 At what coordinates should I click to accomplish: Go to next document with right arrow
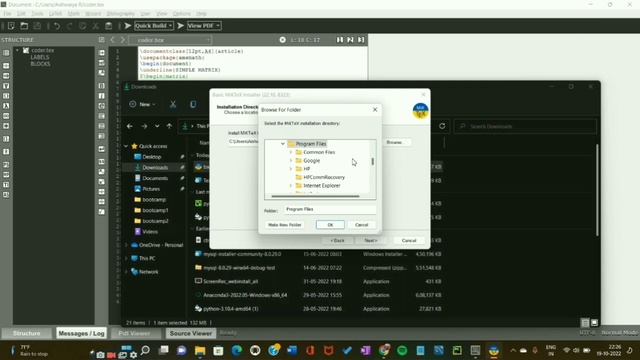pos(122,40)
